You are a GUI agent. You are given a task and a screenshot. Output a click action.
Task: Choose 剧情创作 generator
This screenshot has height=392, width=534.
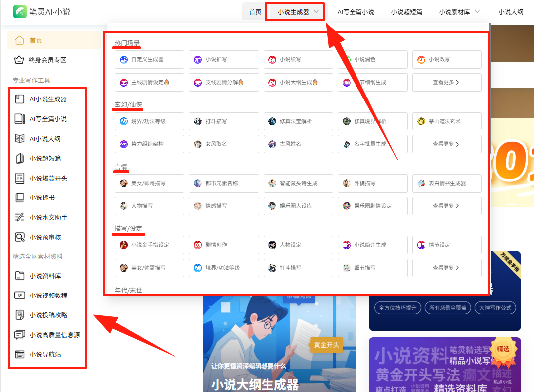pyautogui.click(x=224, y=245)
